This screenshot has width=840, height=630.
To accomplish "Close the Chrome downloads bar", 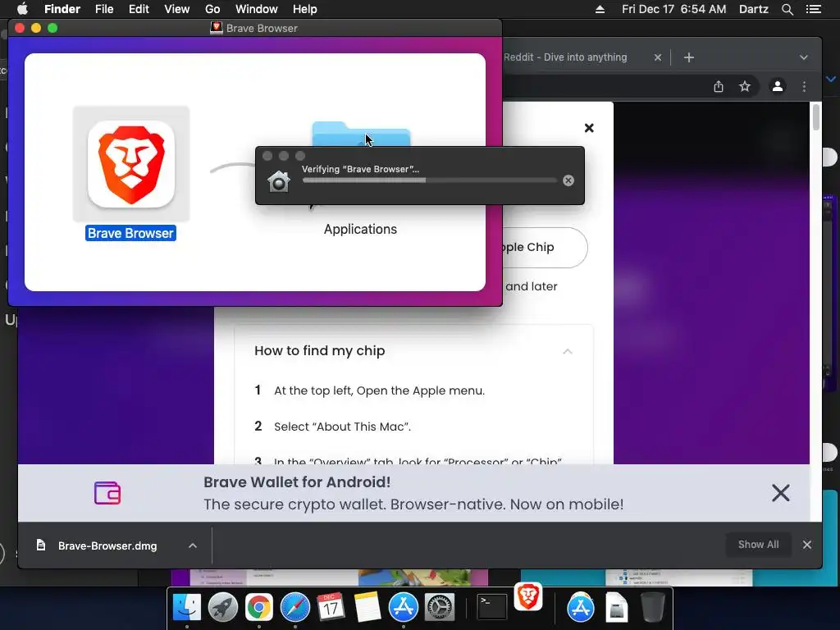I will click(x=807, y=545).
